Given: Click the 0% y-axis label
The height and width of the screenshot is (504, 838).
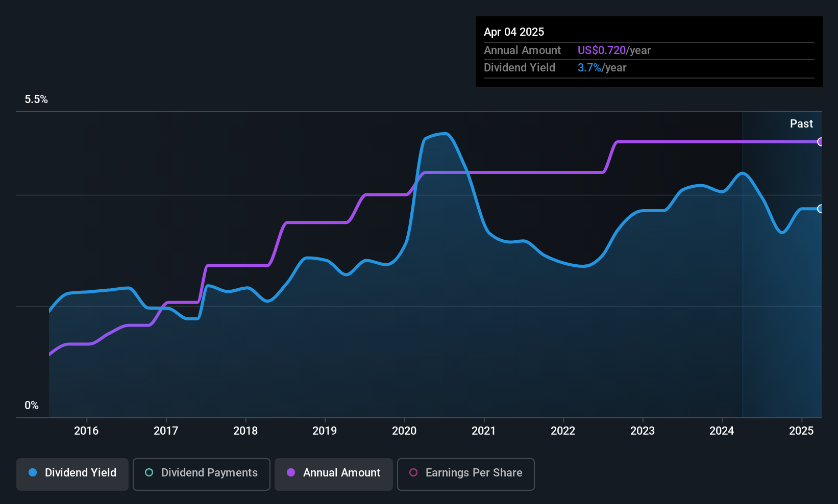Looking at the screenshot, I should coord(32,406).
